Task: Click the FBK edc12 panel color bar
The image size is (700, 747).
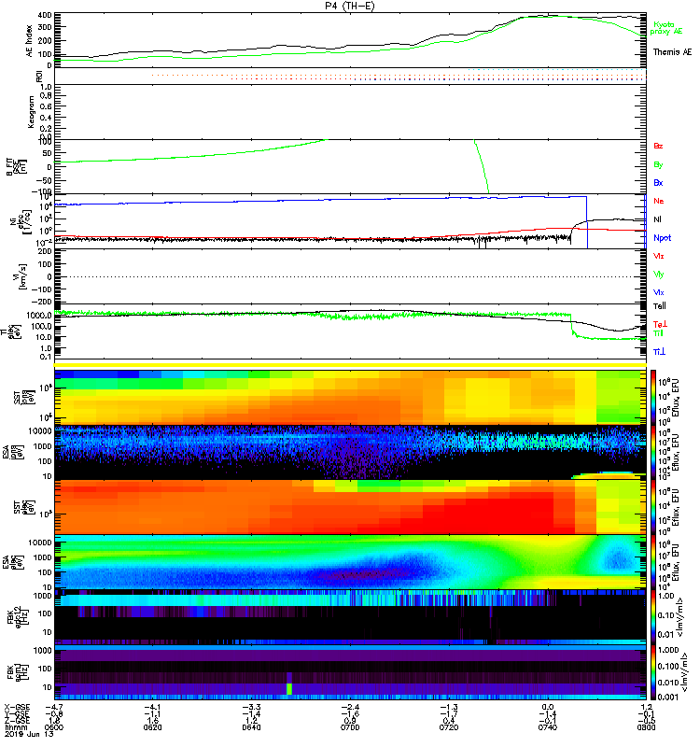Action: [x=653, y=616]
